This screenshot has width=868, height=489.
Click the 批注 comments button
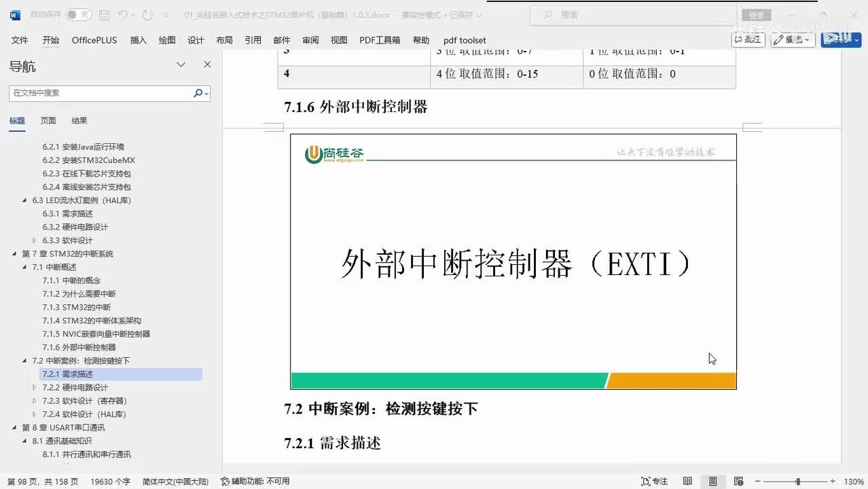(748, 39)
